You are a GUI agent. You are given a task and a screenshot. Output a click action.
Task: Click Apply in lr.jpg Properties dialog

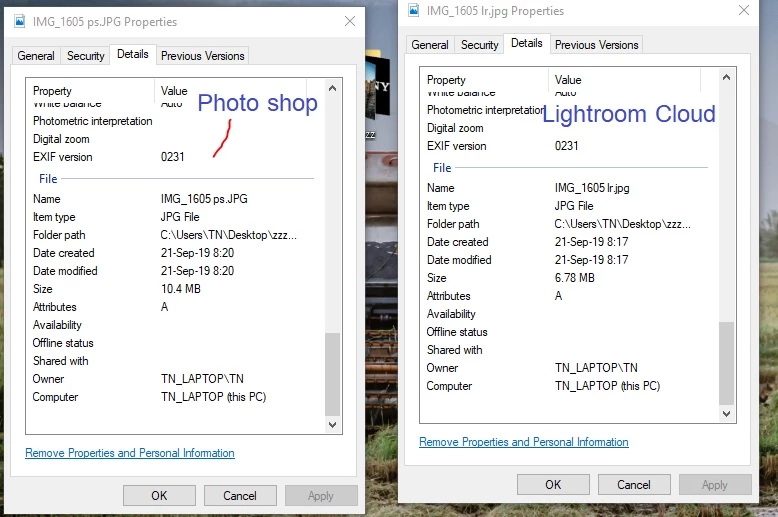pyautogui.click(x=715, y=485)
